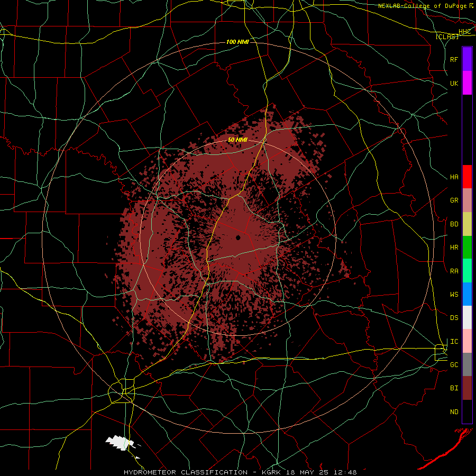Click the BI legend label
The width and height of the screenshot is (476, 476).
click(x=454, y=388)
